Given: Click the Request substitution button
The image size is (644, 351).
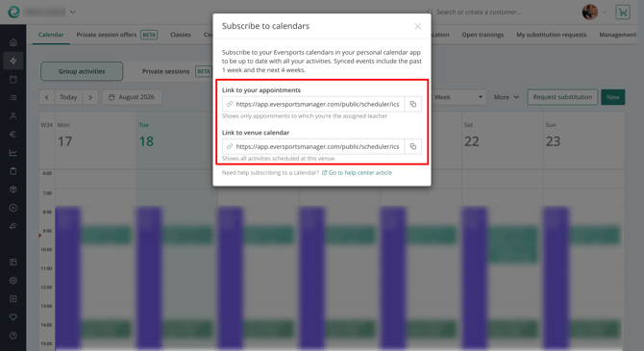Looking at the screenshot, I should coord(562,97).
